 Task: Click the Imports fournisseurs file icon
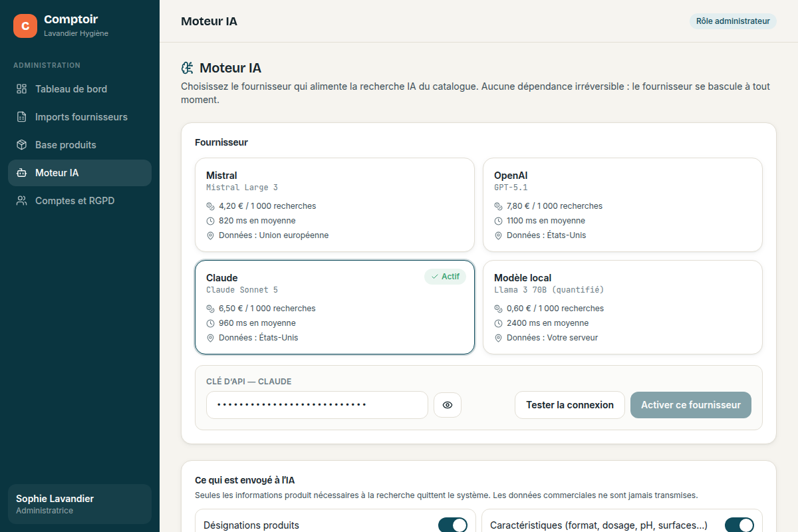tap(22, 117)
